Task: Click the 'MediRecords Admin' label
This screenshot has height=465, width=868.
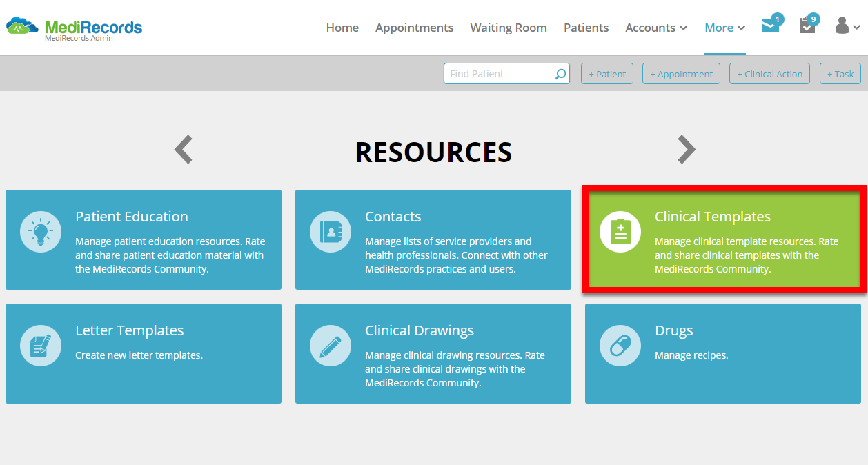Action: tap(79, 39)
